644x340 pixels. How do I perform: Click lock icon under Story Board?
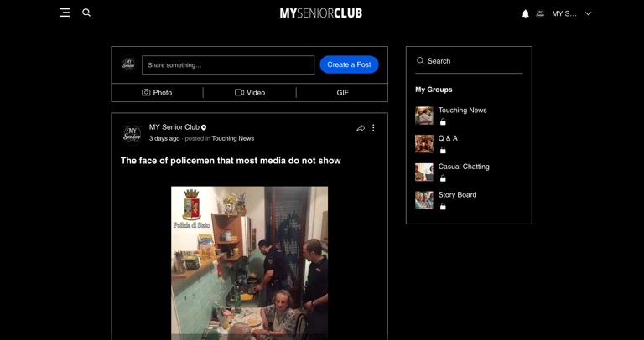pyautogui.click(x=443, y=207)
